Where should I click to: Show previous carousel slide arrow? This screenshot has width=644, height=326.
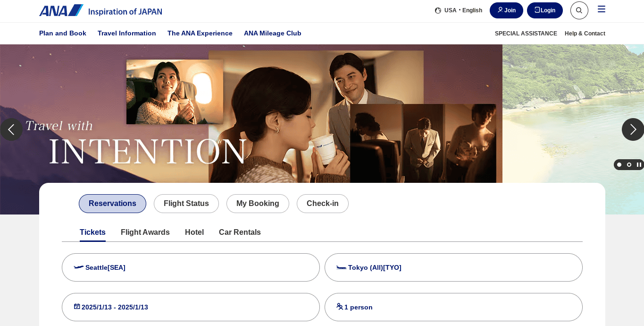pos(11,129)
